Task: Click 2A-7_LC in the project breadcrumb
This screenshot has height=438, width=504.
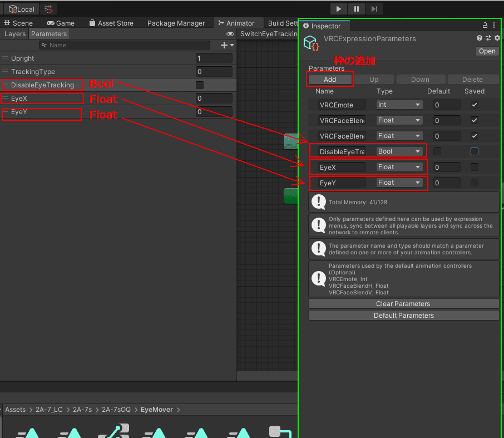Action: [49, 410]
